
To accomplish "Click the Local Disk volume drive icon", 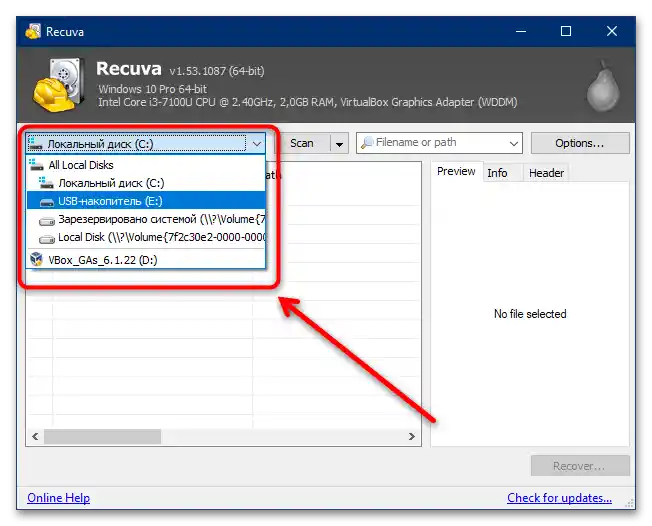I will tap(47, 239).
